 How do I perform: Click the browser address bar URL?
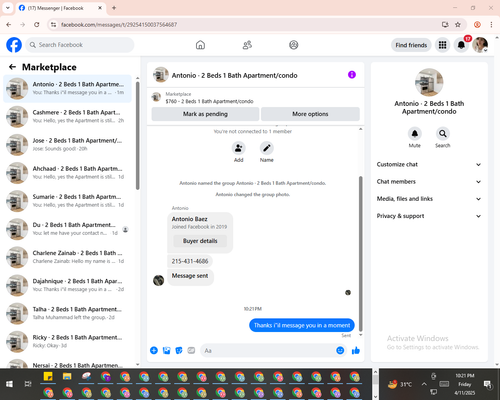click(x=119, y=24)
